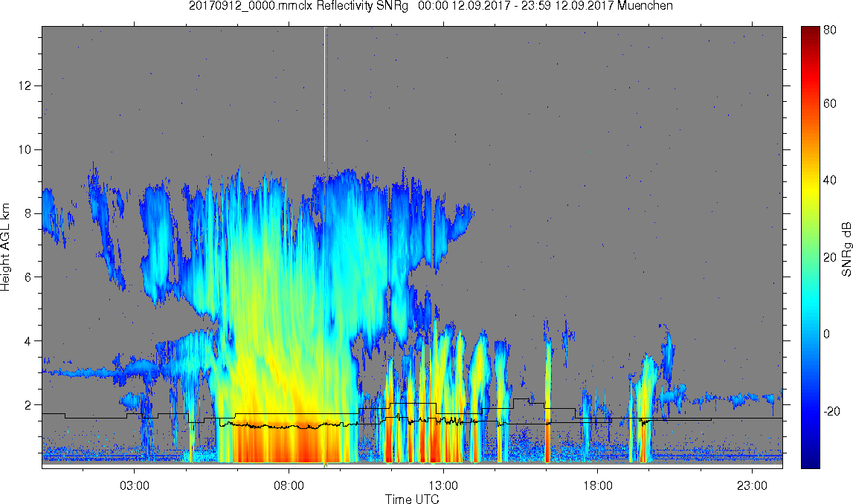
Task: Select the 23:00 time tick label
Action: pyautogui.click(x=752, y=485)
